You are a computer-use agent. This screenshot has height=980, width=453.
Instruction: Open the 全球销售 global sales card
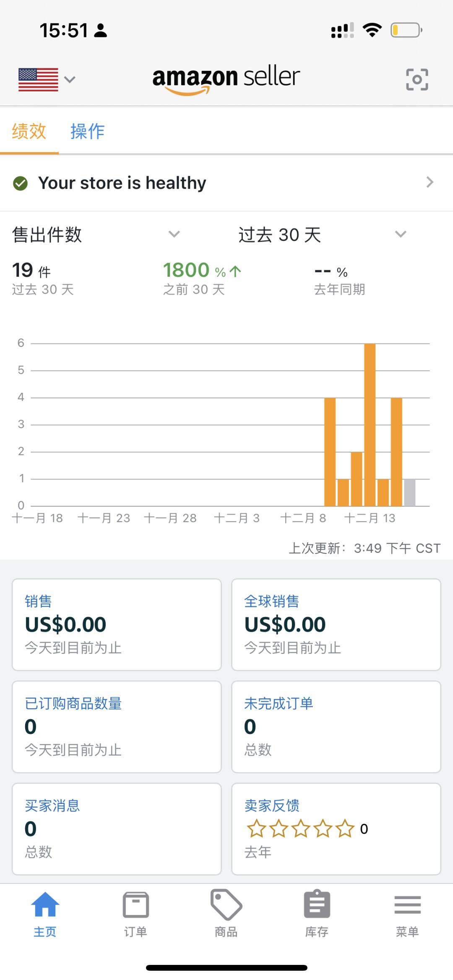[x=336, y=624]
